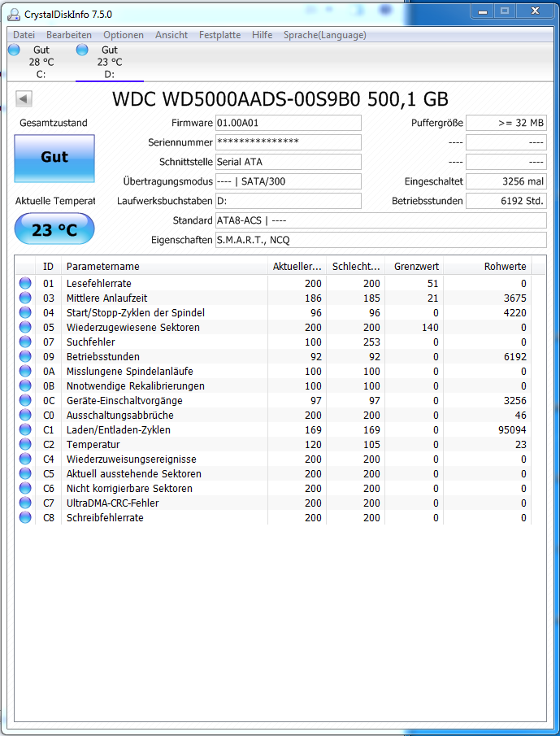Screen dimensions: 560x736
Task: Maximize the CrystalDiskInfo window
Action: point(505,11)
